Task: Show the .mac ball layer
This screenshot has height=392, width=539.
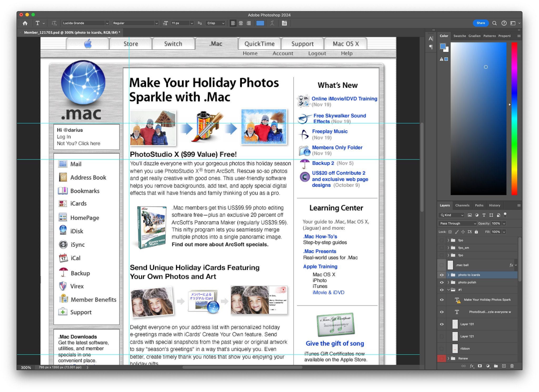Action: click(442, 265)
